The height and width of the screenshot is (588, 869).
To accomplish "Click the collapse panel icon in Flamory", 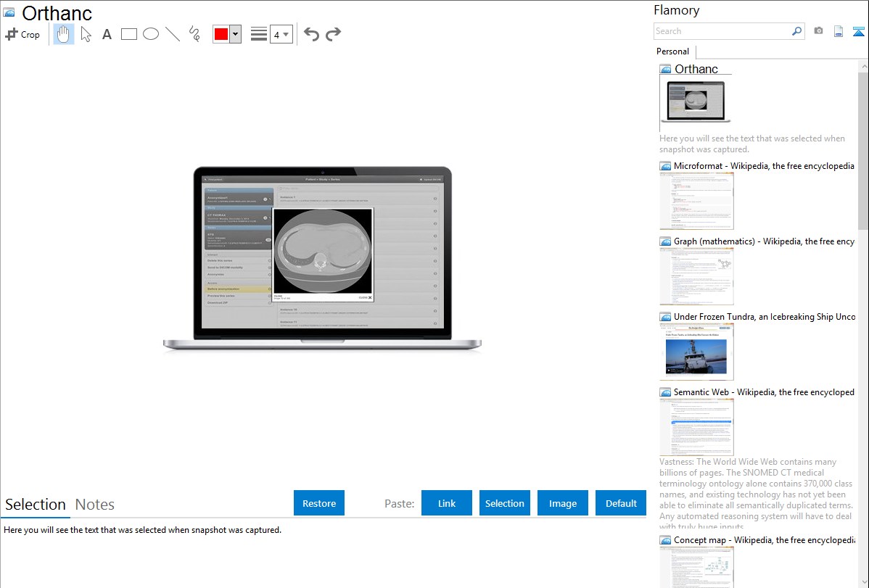I will (x=858, y=31).
